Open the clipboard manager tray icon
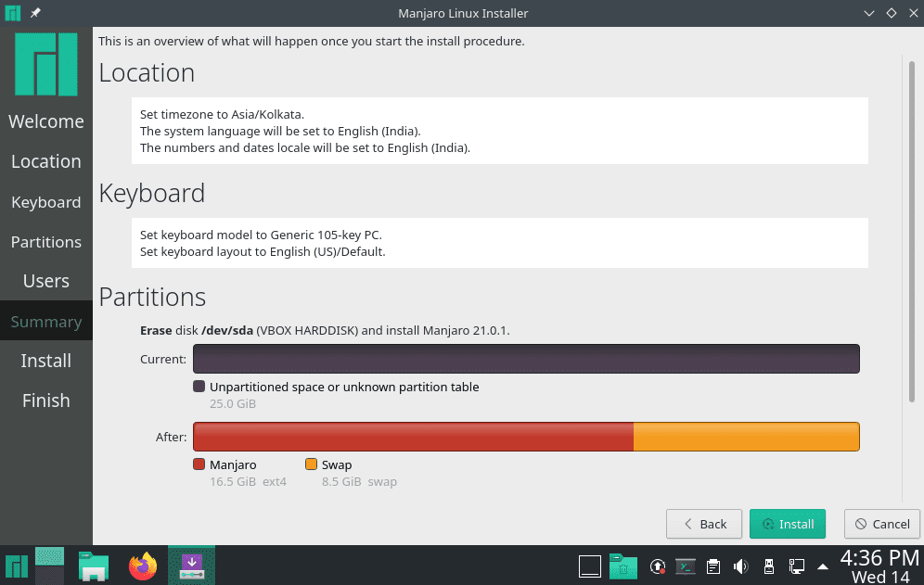 (713, 566)
